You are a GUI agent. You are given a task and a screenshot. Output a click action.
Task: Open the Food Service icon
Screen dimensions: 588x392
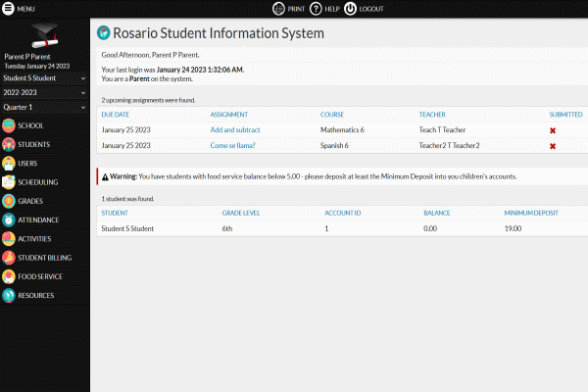click(9, 276)
